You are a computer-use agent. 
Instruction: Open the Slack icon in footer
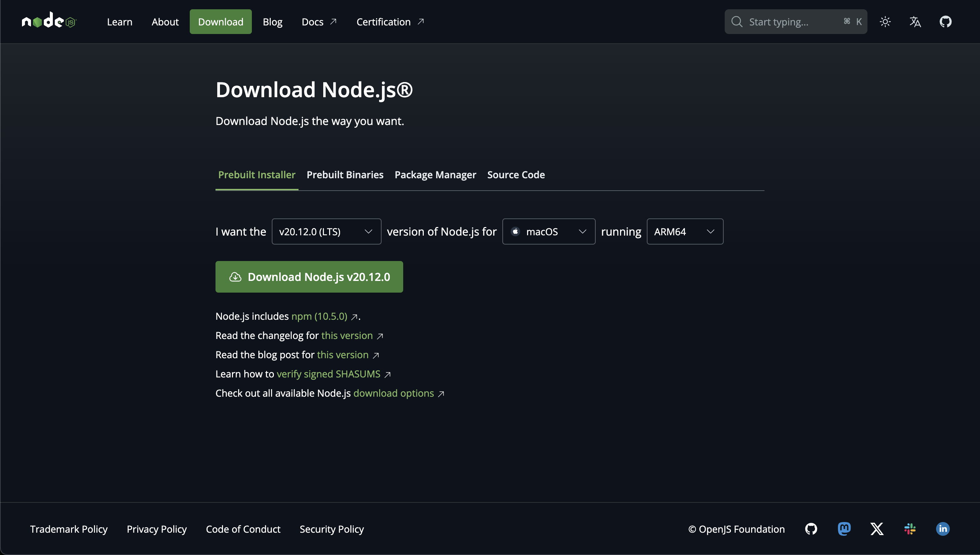910,529
